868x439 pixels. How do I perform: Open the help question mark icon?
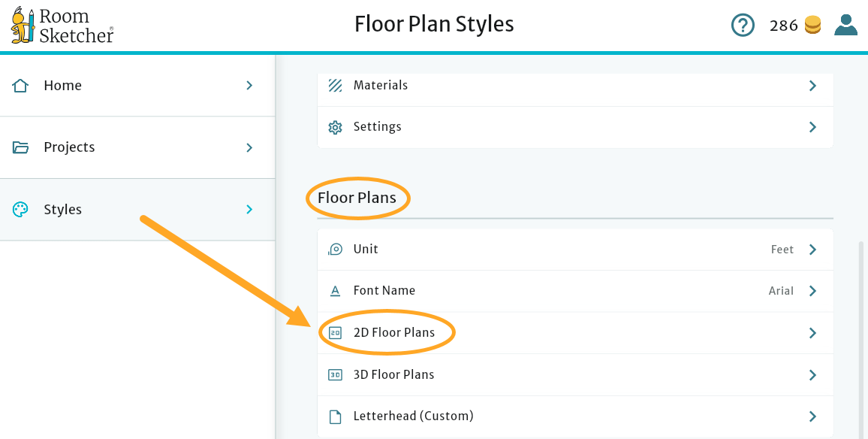743,25
